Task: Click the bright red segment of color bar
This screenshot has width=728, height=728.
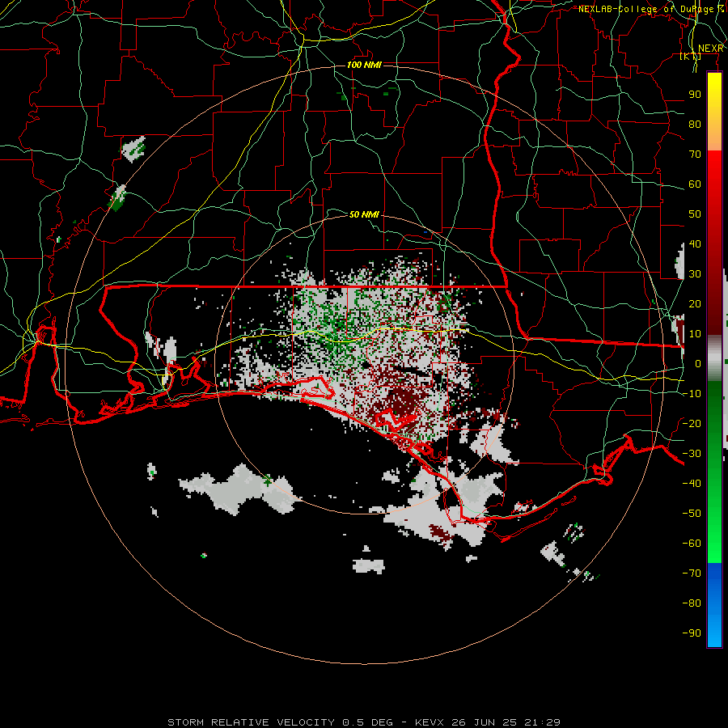Action: point(714,174)
